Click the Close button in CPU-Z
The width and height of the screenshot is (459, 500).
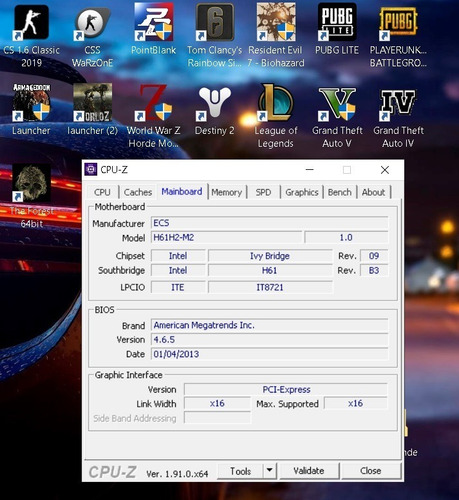[x=371, y=471]
